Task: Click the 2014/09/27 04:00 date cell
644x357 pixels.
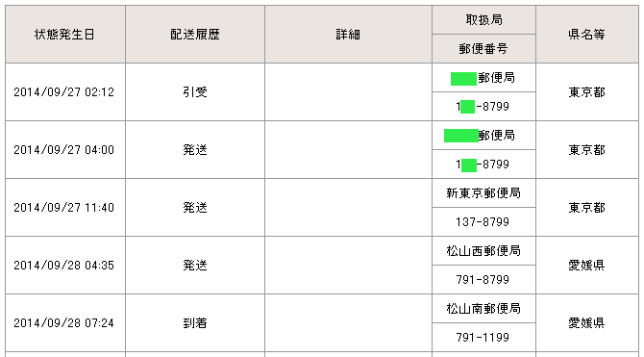Action: pos(65,150)
